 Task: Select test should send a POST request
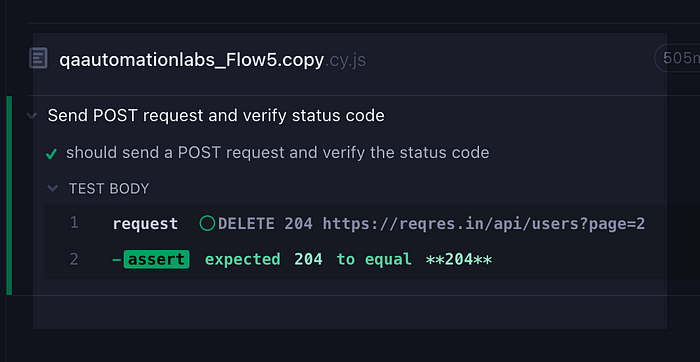(x=278, y=153)
